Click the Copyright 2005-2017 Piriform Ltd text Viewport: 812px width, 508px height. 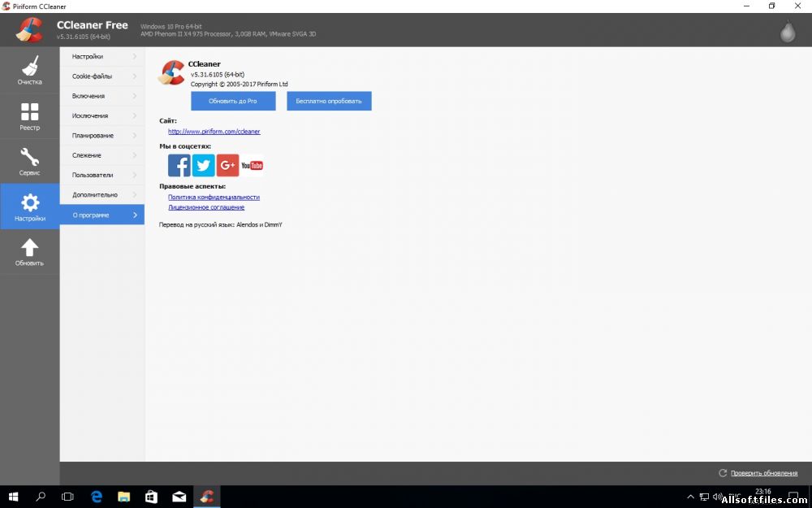[240, 84]
